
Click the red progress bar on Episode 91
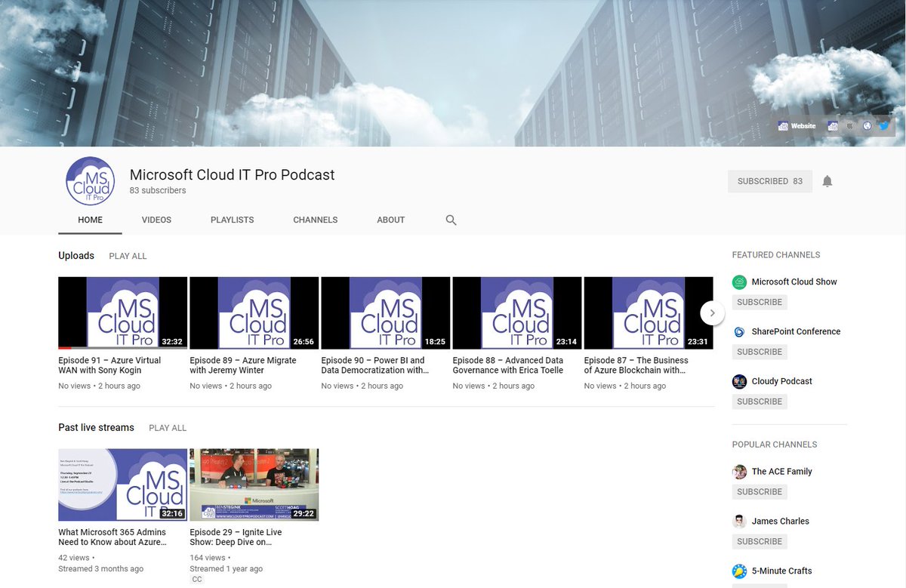tap(66, 347)
